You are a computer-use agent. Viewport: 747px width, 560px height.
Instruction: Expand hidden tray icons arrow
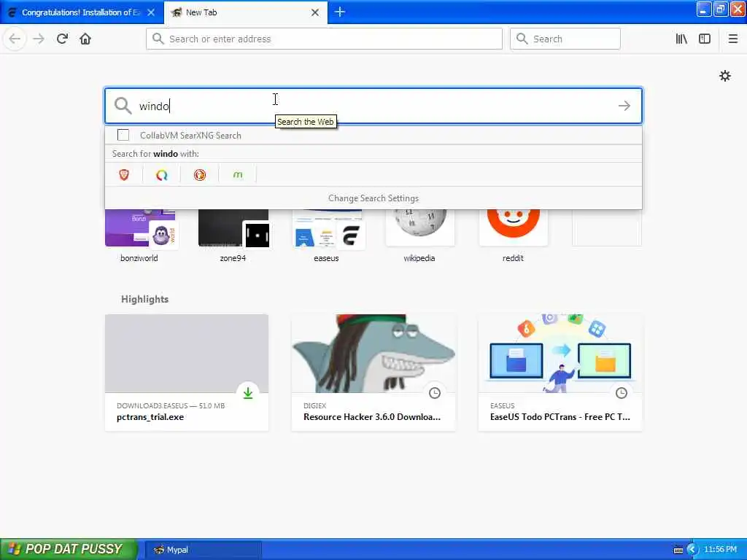tap(692, 550)
